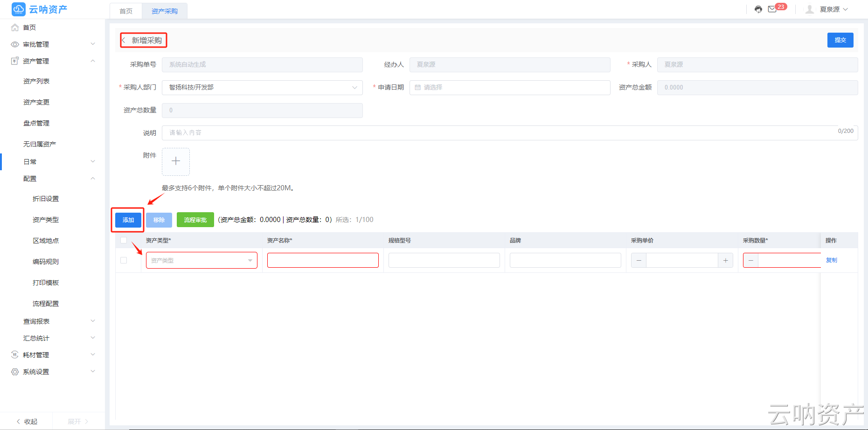Collapse the 资产管理 sidebar menu
The width and height of the screenshot is (868, 430).
pyautogui.click(x=93, y=61)
